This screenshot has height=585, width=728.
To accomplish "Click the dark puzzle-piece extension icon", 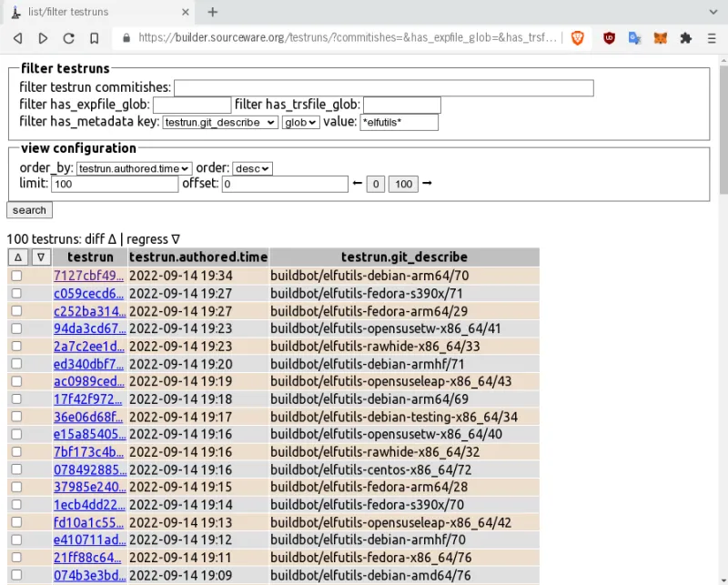I will (685, 38).
